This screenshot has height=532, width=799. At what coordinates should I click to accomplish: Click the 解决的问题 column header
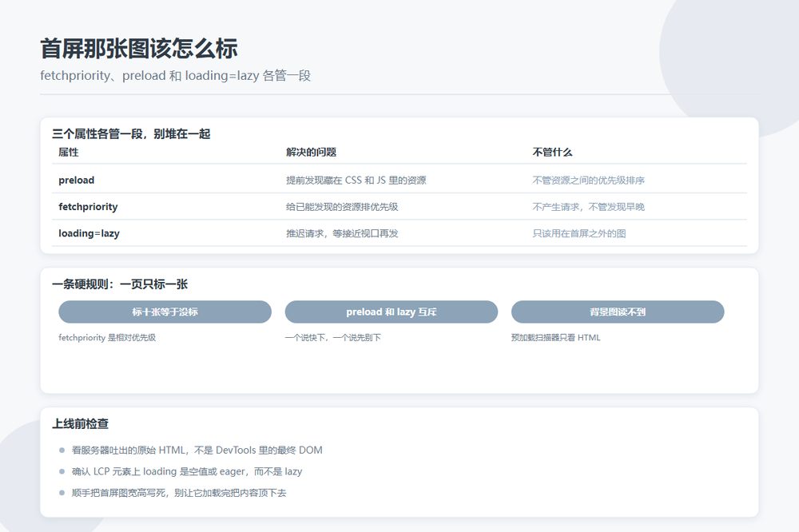tap(311, 152)
